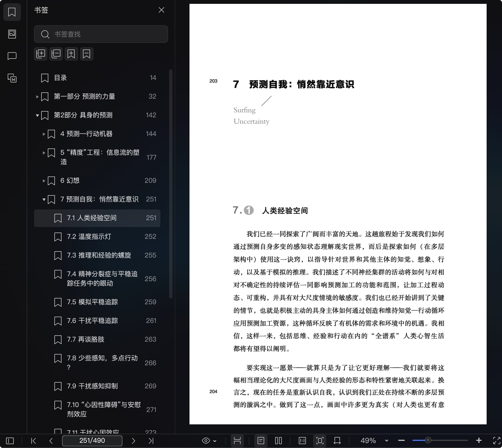
Task: Go to bookmark 7.2 温度指示灯
Action: [x=97, y=237]
